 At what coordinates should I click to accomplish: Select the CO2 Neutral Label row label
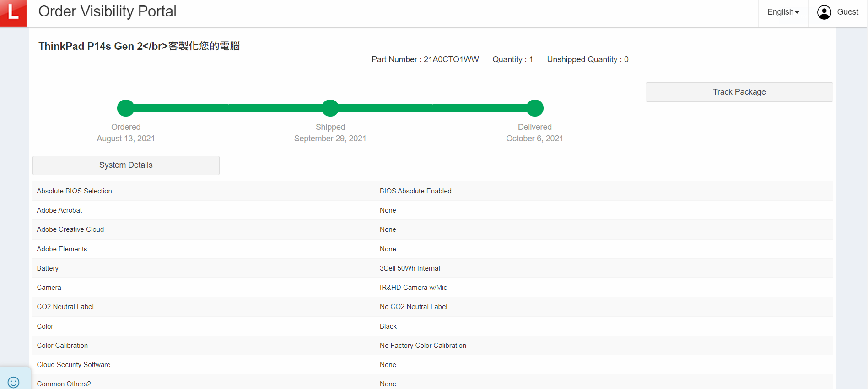click(65, 307)
